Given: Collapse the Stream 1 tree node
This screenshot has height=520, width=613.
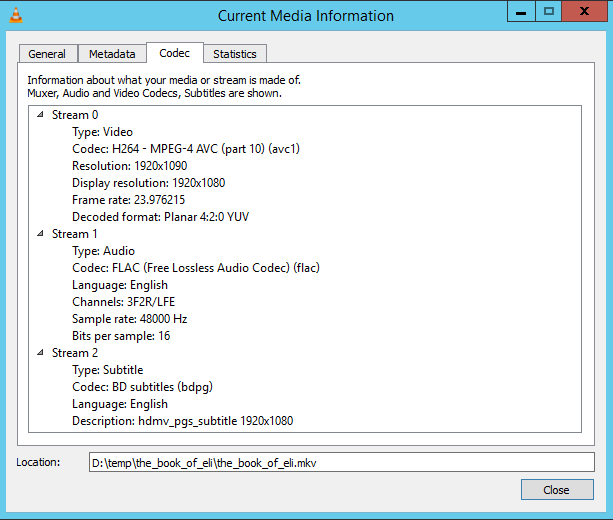Looking at the screenshot, I should 40,233.
